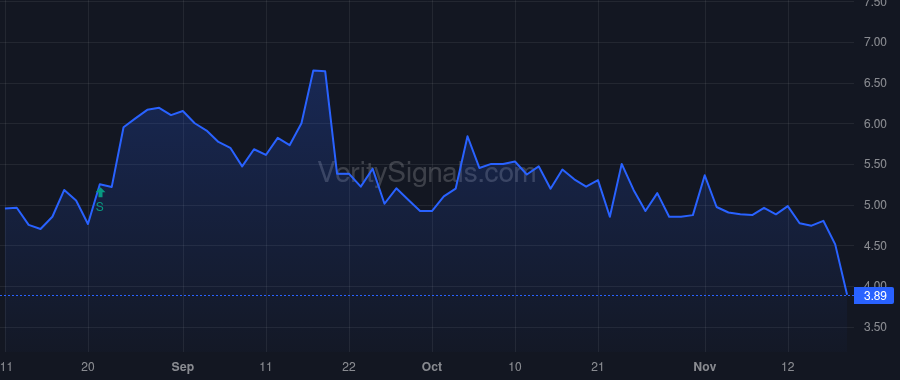The width and height of the screenshot is (900, 380).
Task: Click the Oct date axis label
Action: [x=432, y=367]
